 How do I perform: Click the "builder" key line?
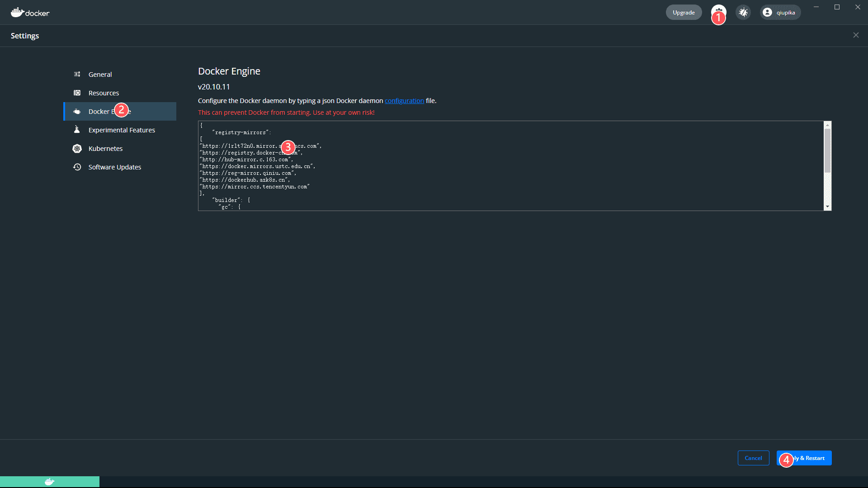click(x=231, y=200)
